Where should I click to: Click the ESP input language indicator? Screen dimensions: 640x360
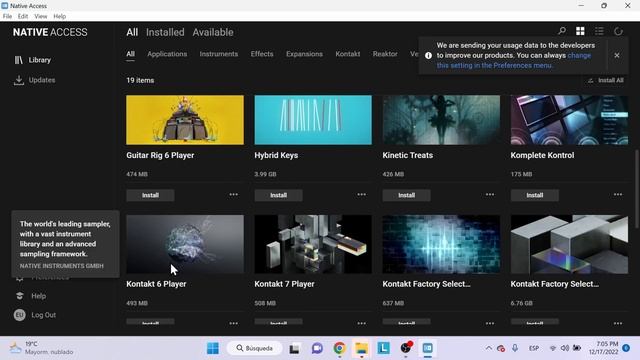(534, 348)
